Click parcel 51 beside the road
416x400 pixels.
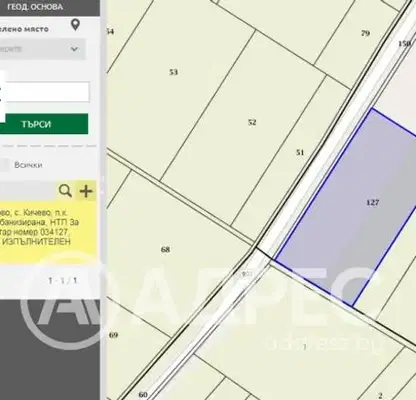(x=300, y=152)
